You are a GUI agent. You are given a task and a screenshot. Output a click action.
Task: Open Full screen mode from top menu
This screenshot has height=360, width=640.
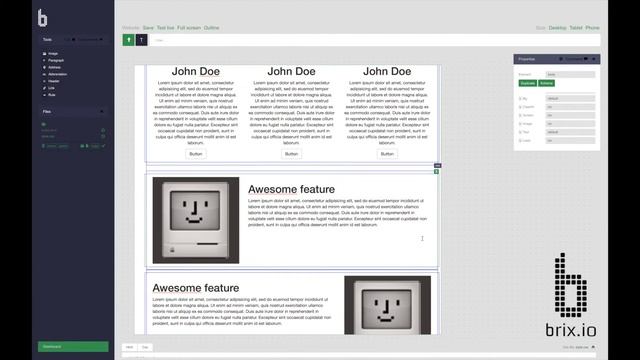click(189, 28)
